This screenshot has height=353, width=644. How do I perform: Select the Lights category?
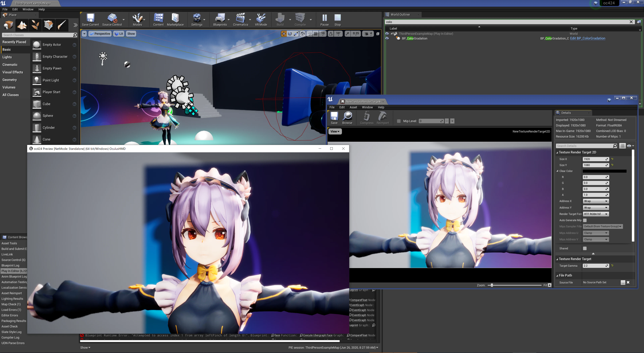tap(7, 57)
